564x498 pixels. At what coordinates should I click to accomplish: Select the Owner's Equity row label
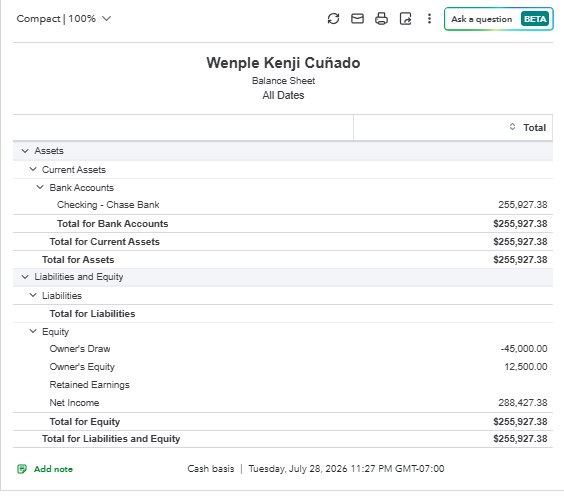tap(82, 367)
